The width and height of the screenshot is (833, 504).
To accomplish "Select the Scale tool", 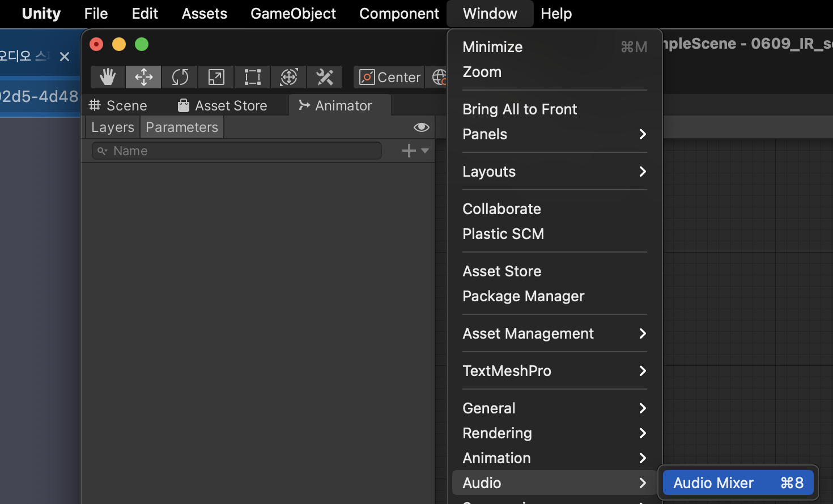I will pyautogui.click(x=216, y=77).
